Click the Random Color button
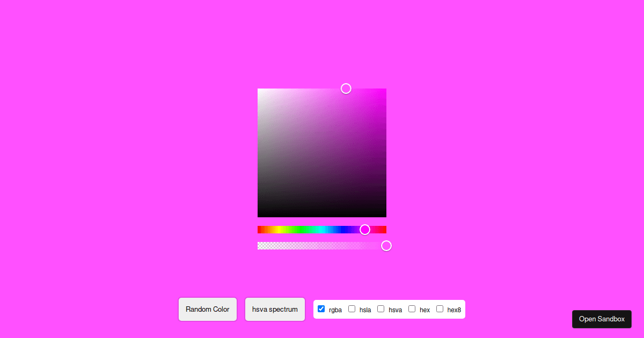This screenshot has height=338, width=644. (207, 309)
